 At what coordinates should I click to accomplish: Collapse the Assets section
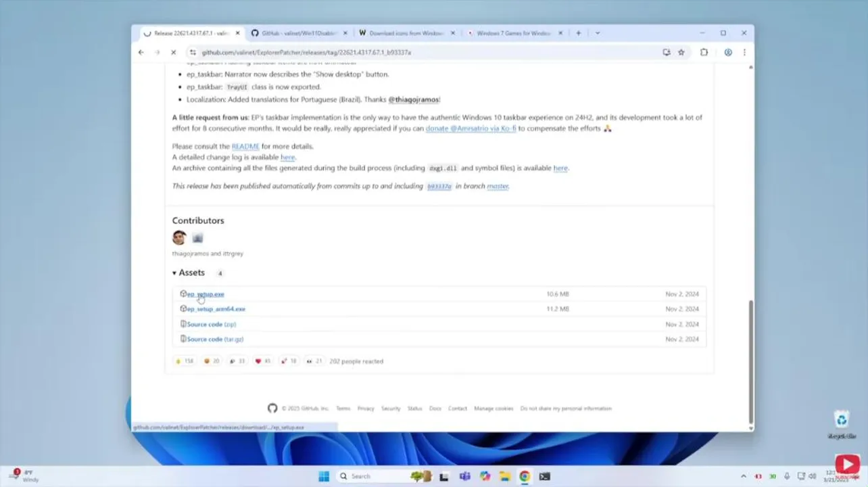[189, 273]
